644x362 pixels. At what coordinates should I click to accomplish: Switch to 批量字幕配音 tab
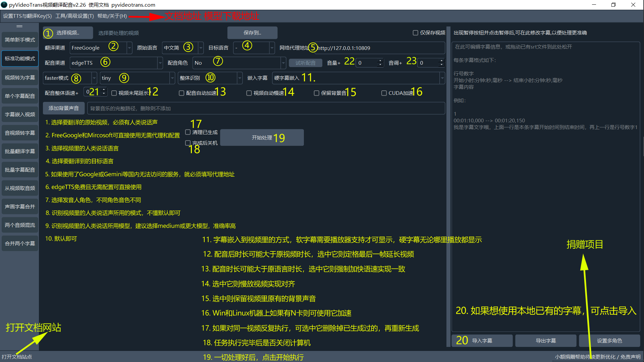point(20,170)
